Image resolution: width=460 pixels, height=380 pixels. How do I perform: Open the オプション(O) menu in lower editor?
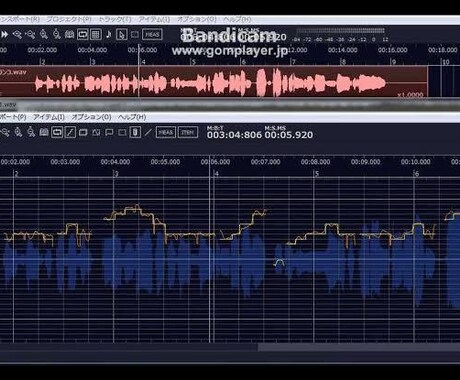91,117
